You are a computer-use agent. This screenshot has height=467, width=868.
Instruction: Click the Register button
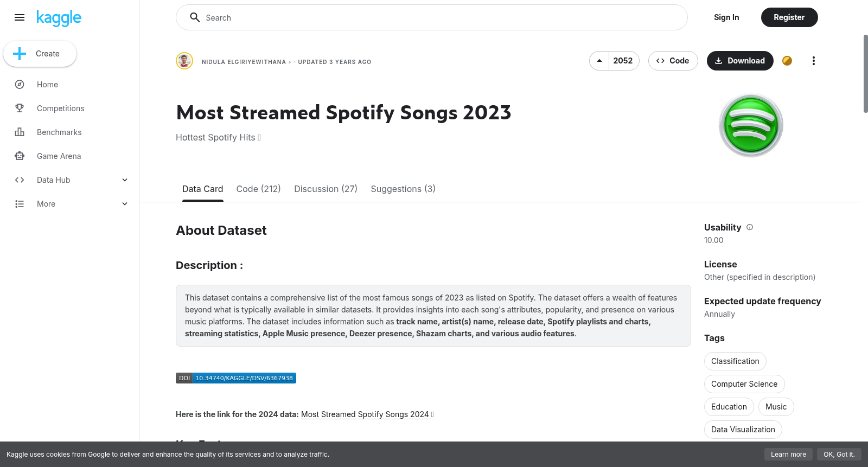coord(789,17)
